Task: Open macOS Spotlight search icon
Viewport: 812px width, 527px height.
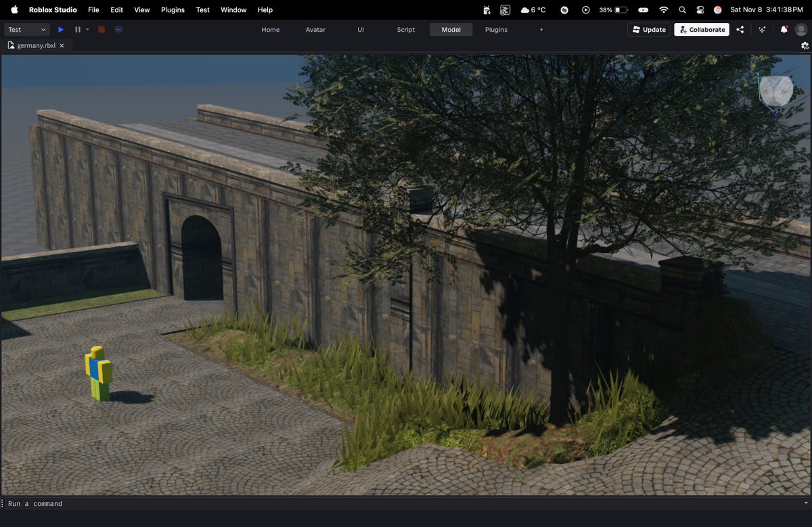Action: (682, 9)
